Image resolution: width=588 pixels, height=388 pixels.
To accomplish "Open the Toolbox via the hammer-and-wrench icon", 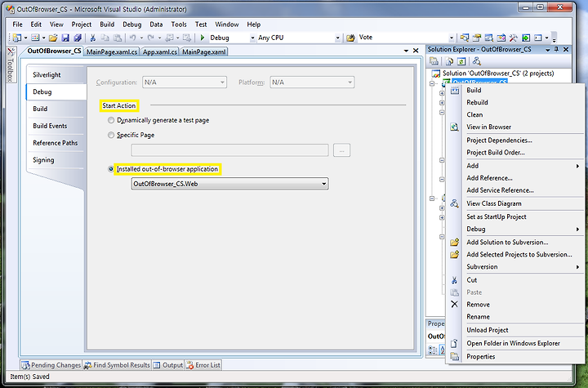I will click(x=514, y=38).
